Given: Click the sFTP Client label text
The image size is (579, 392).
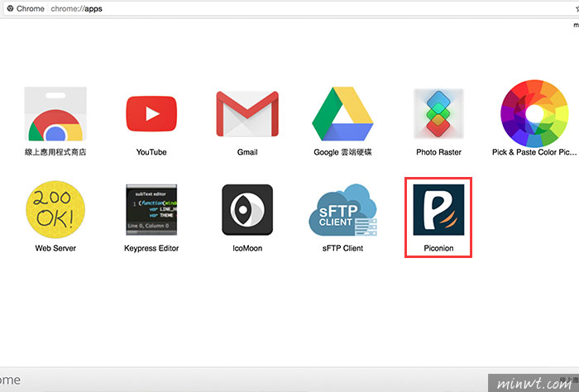Looking at the screenshot, I should (x=342, y=248).
